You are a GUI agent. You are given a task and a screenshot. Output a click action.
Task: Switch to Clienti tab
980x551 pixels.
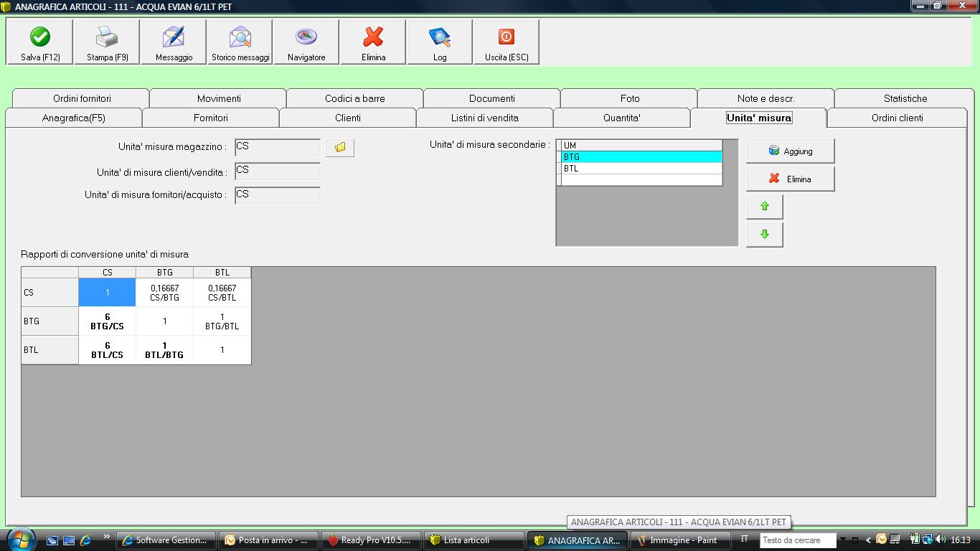tap(347, 118)
